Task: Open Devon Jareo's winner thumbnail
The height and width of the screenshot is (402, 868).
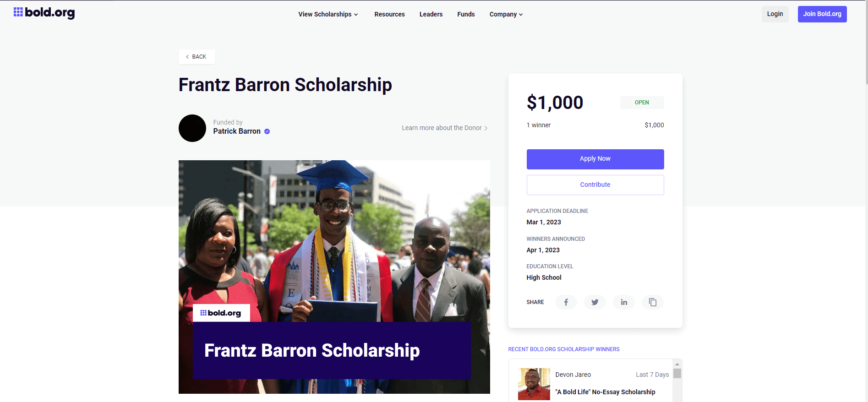Action: click(x=534, y=384)
